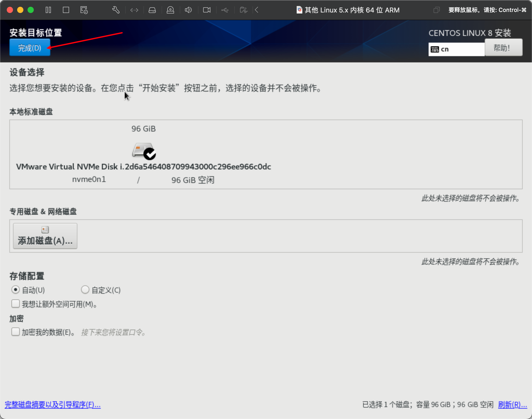The image size is (532, 419).
Task: Click the sound speaker icon in toolbar
Action: click(188, 10)
